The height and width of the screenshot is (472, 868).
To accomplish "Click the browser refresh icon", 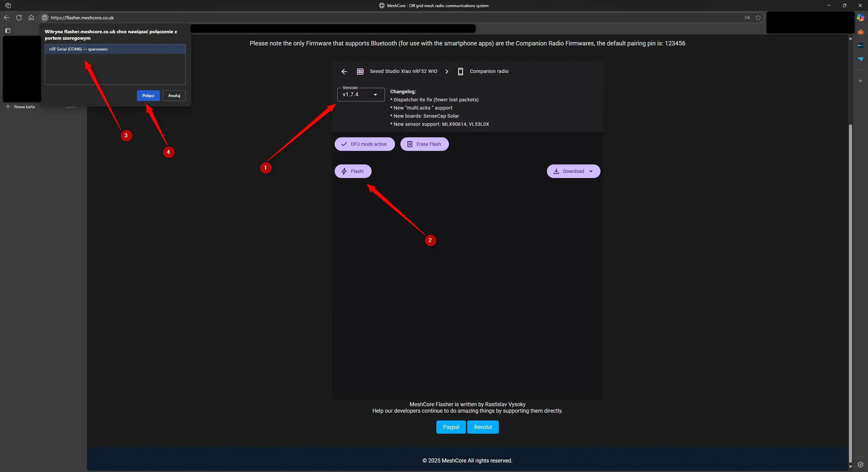I will [19, 18].
